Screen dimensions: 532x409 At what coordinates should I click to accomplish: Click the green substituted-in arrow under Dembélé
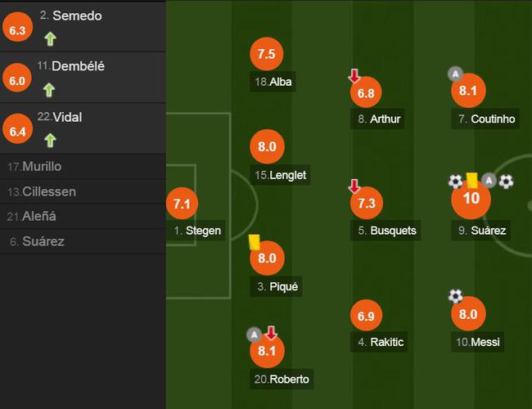click(50, 89)
